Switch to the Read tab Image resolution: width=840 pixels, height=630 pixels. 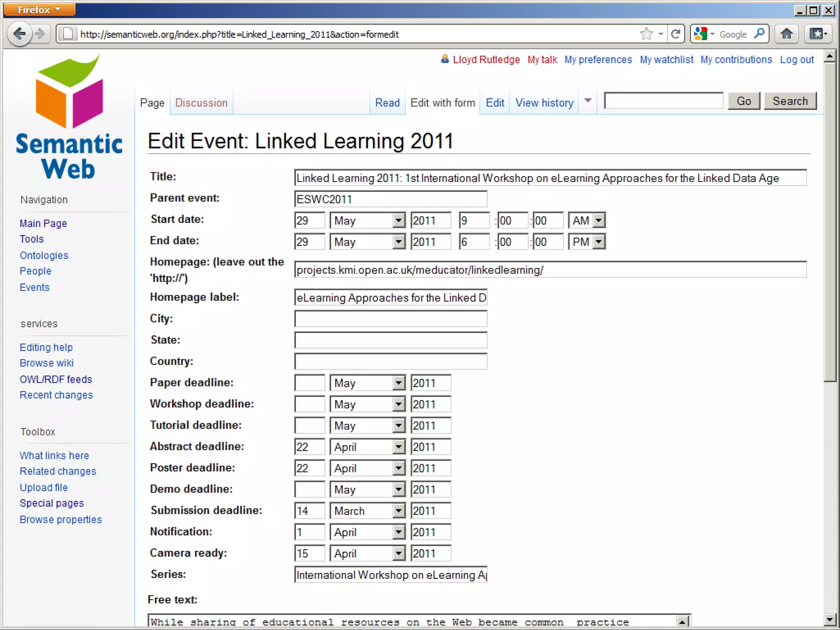tap(387, 103)
